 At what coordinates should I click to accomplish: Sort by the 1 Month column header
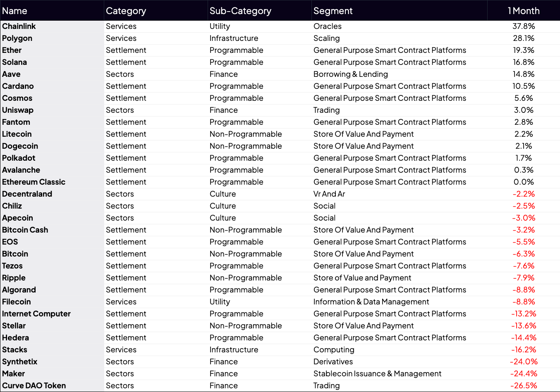point(524,11)
